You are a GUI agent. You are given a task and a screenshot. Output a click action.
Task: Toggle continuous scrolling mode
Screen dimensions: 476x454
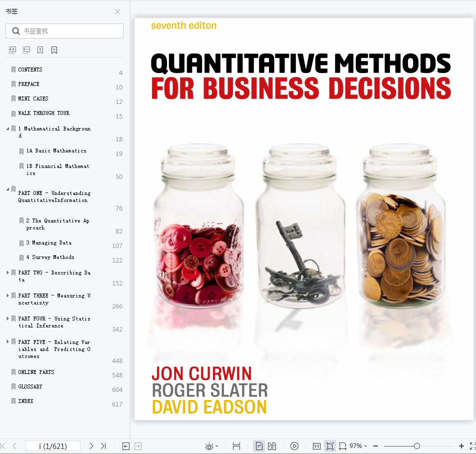tap(236, 446)
